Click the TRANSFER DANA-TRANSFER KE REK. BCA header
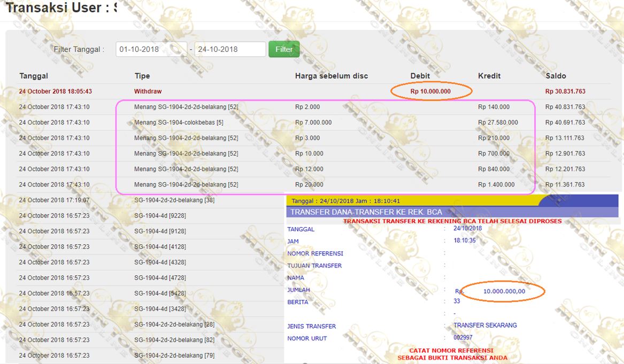 pyautogui.click(x=366, y=212)
